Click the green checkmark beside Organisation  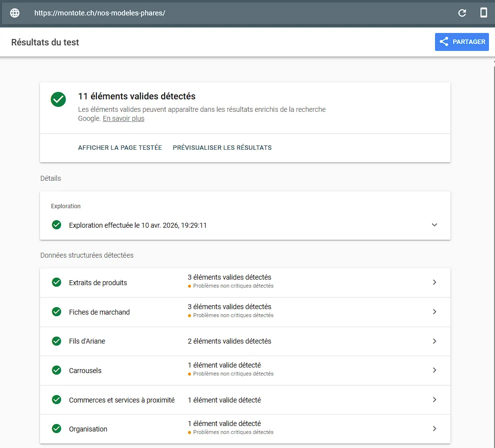(57, 429)
